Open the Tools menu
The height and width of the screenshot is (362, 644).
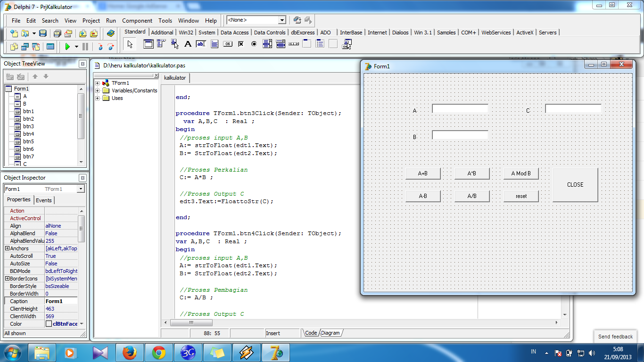point(165,20)
